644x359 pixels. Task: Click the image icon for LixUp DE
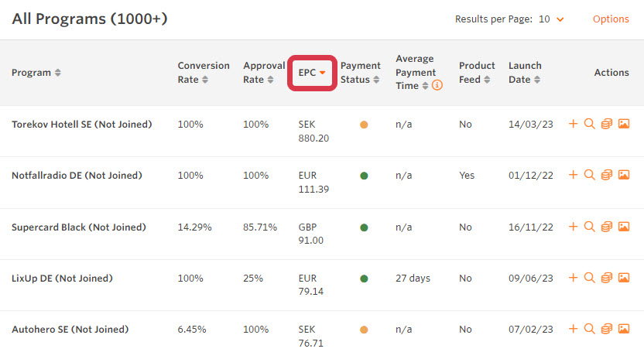(x=624, y=278)
